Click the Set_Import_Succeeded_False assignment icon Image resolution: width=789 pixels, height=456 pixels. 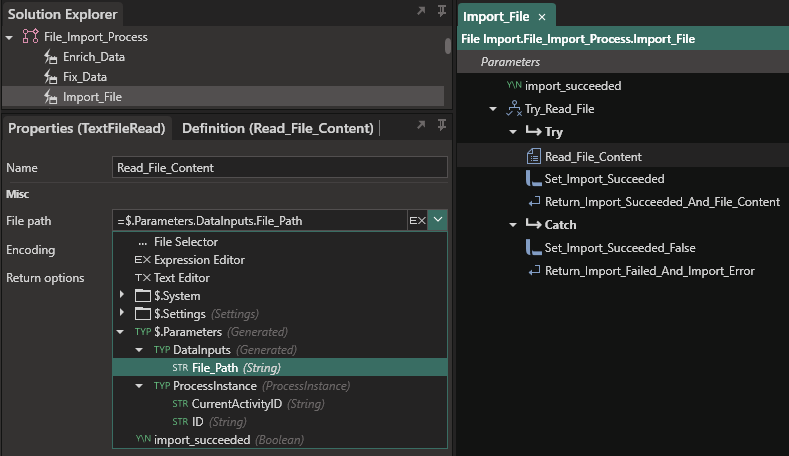pyautogui.click(x=533, y=248)
